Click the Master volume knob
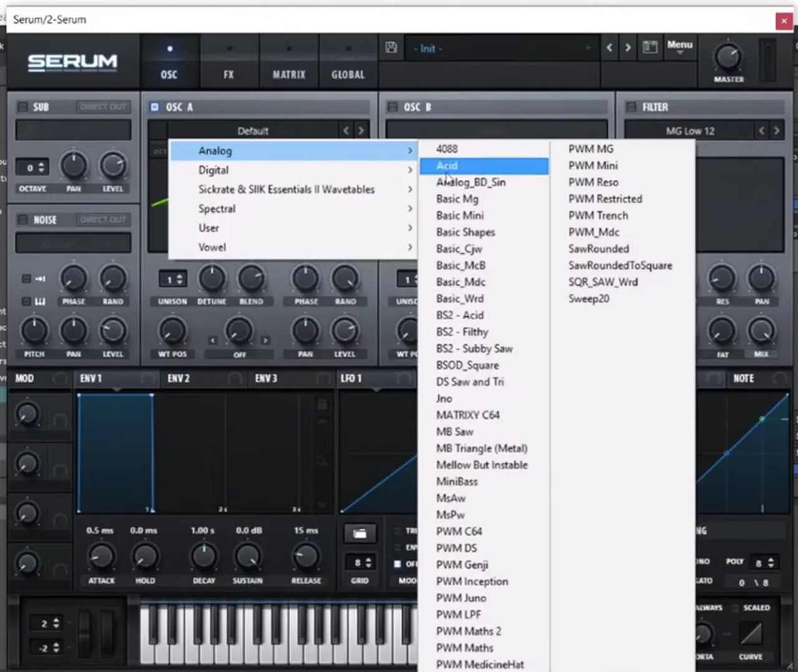Image resolution: width=798 pixels, height=672 pixels. 728,57
